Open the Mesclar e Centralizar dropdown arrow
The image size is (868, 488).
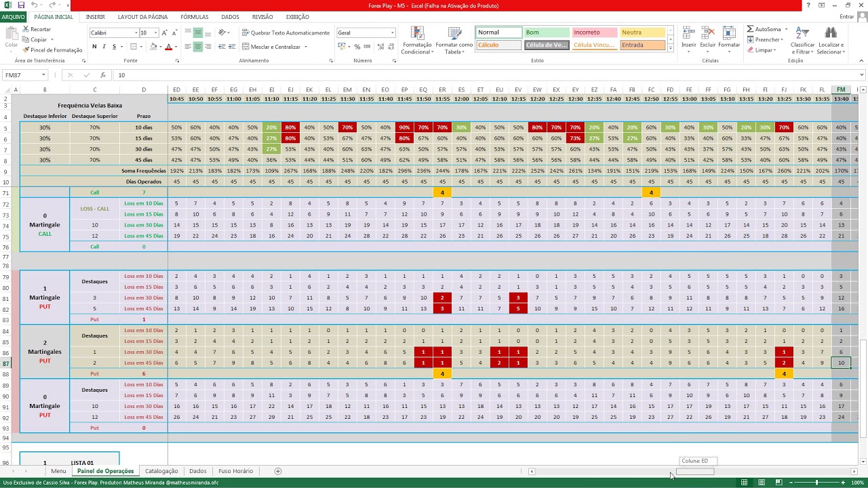306,47
